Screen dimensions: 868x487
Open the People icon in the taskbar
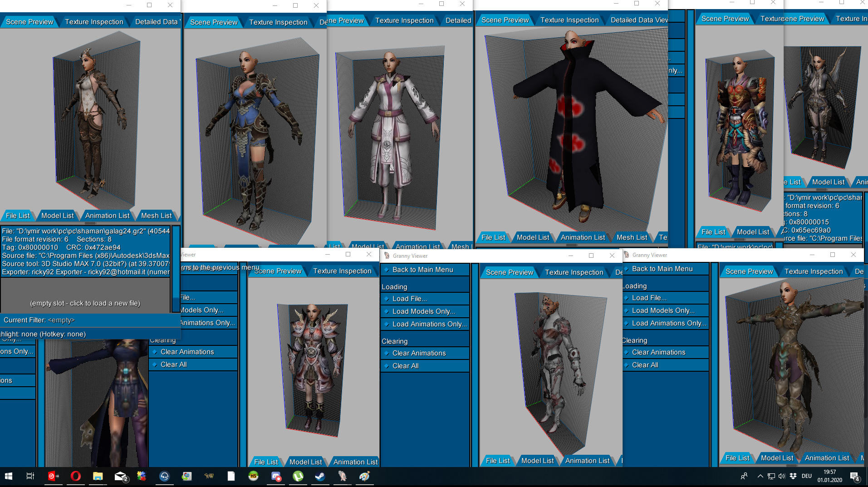point(745,476)
